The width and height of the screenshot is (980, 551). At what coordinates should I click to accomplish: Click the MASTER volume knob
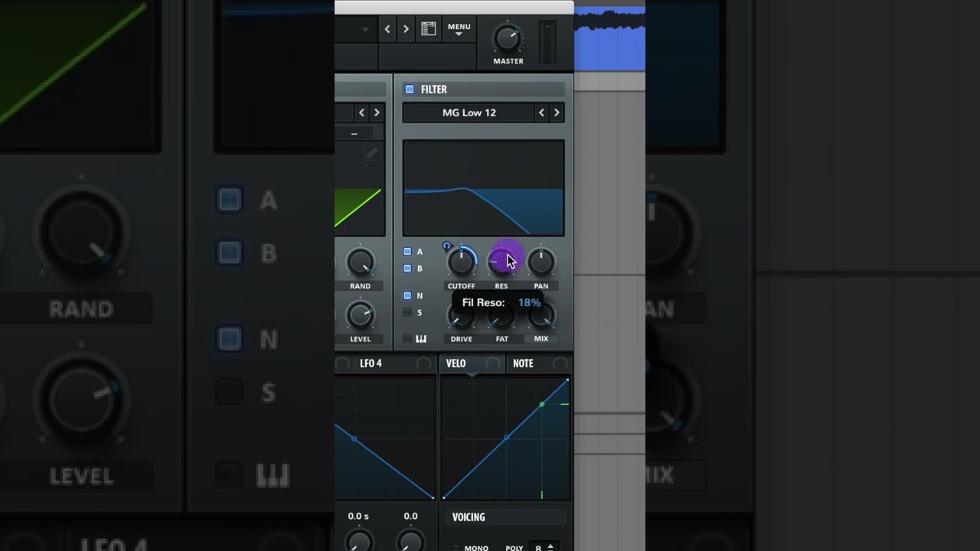507,37
